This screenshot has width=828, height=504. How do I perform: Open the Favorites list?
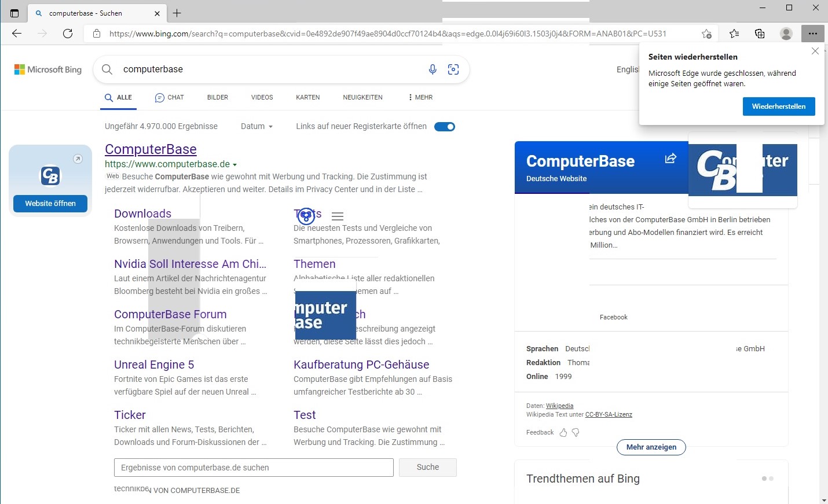[734, 34]
